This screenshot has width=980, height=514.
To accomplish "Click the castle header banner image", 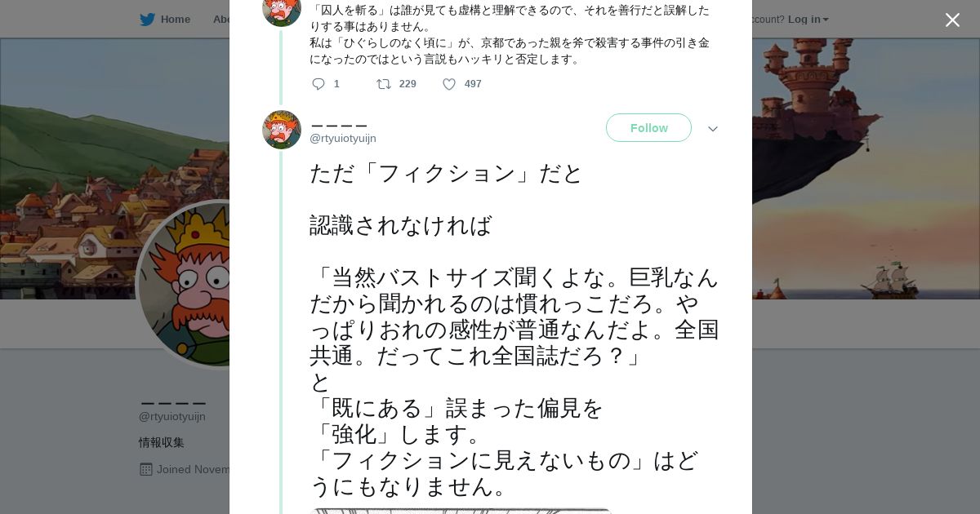I will 857,163.
